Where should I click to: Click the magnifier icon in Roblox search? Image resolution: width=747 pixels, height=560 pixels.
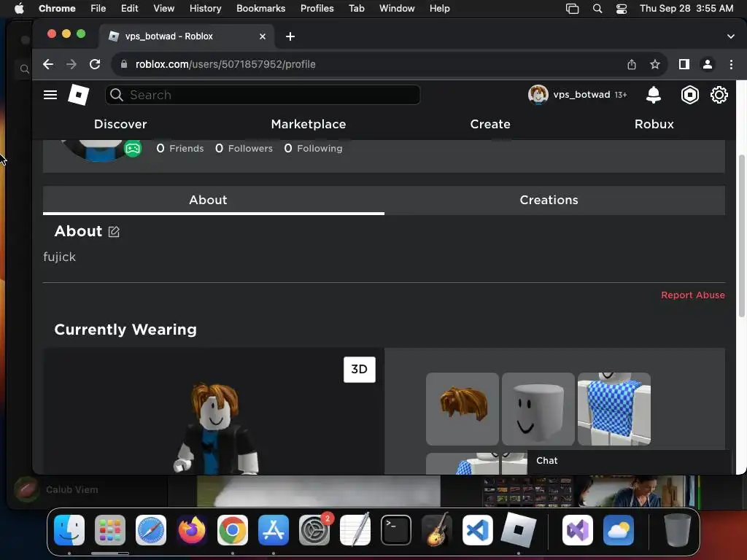116,95
